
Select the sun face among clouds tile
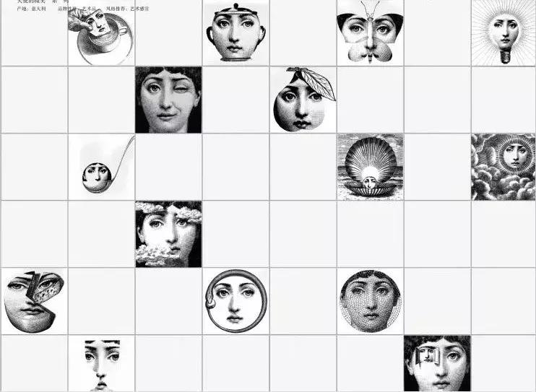(x=503, y=167)
